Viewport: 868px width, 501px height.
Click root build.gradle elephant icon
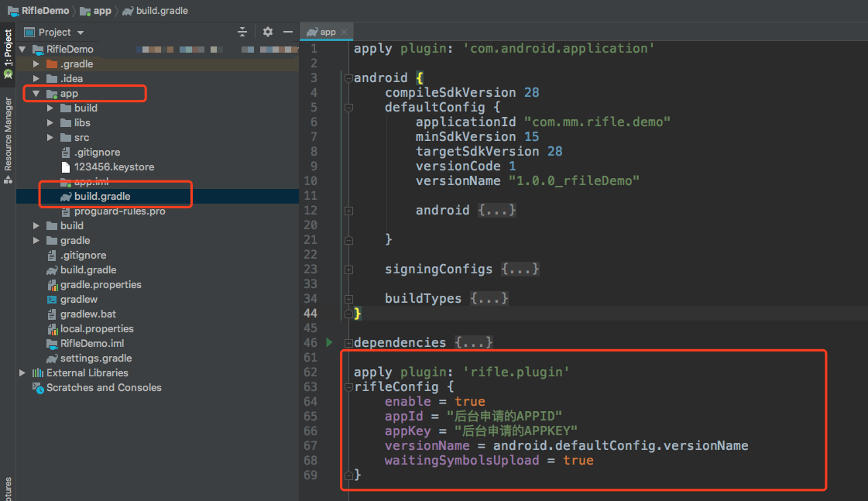pos(52,270)
